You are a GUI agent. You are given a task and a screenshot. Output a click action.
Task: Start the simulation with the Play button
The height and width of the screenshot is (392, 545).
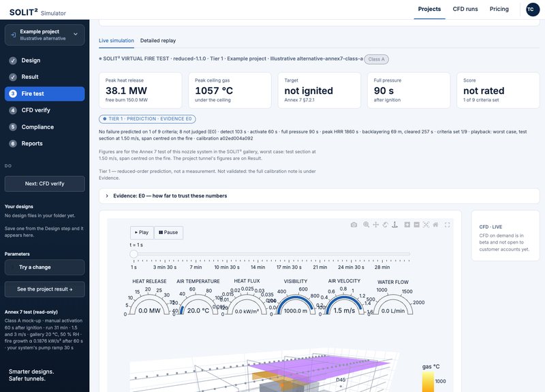[x=142, y=232]
